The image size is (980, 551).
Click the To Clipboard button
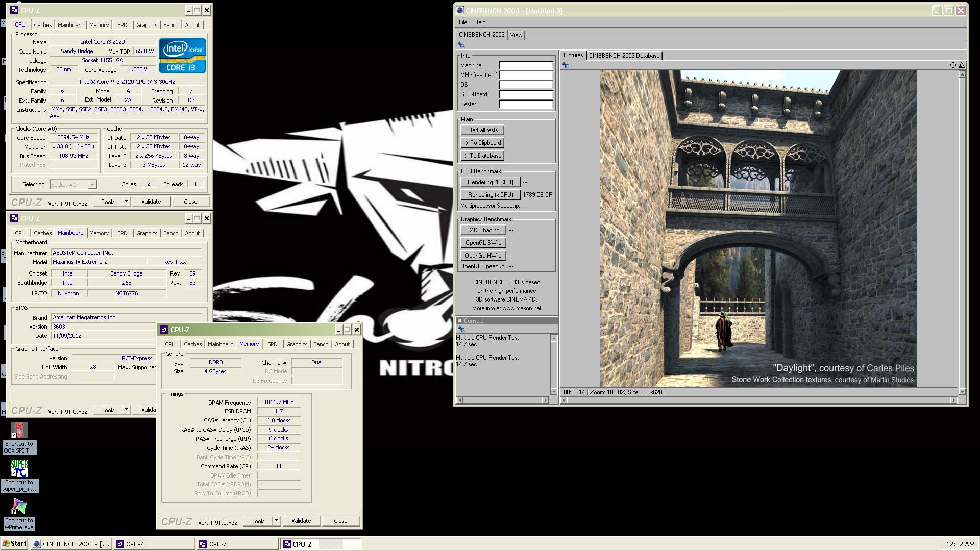[x=482, y=143]
